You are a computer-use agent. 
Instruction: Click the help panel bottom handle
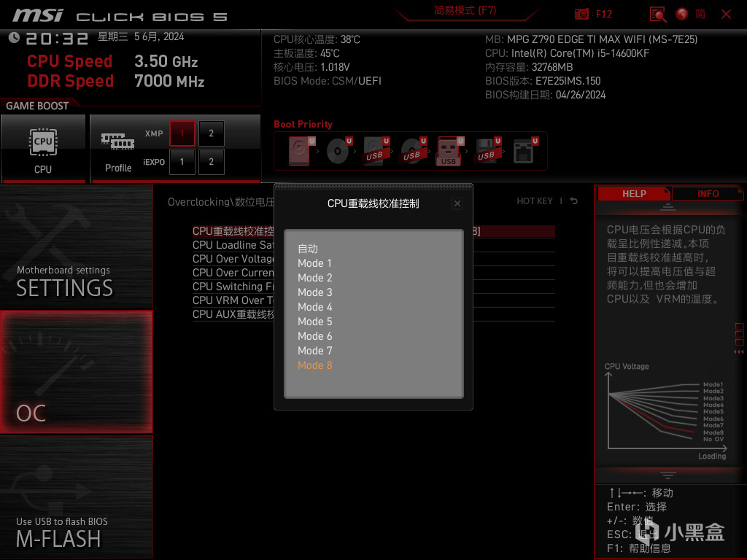click(668, 475)
